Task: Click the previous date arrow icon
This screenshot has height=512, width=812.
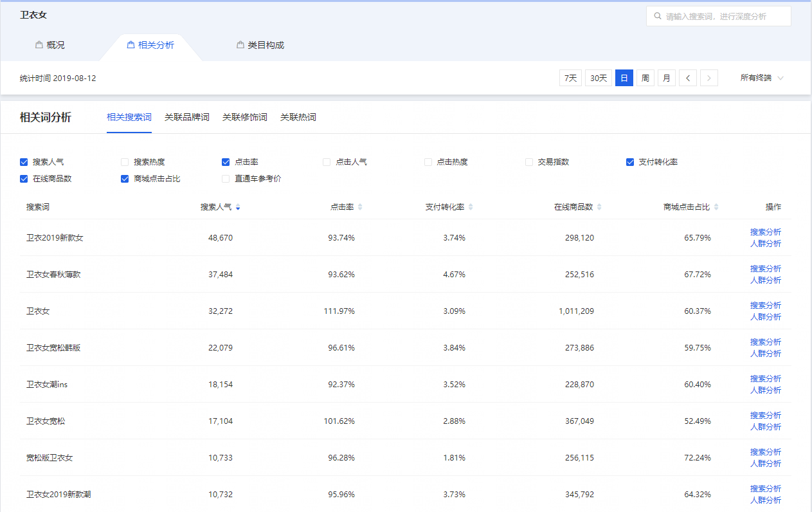Action: (688, 78)
